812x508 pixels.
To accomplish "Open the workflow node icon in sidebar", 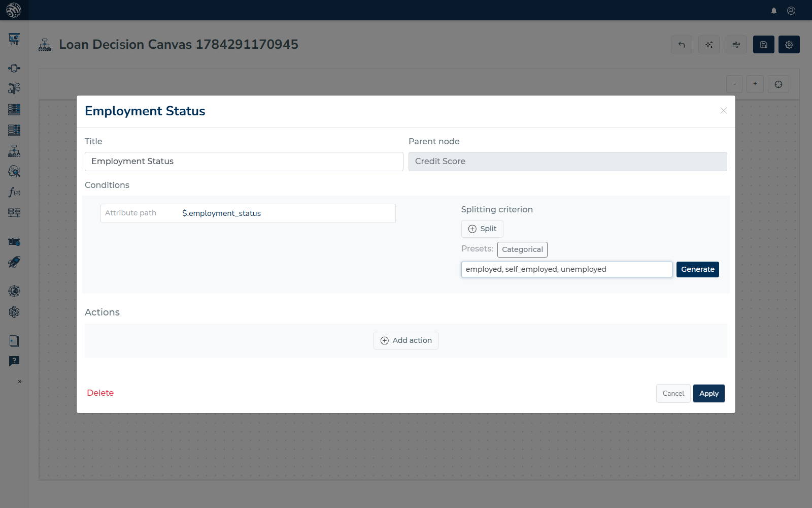I will click(x=14, y=68).
